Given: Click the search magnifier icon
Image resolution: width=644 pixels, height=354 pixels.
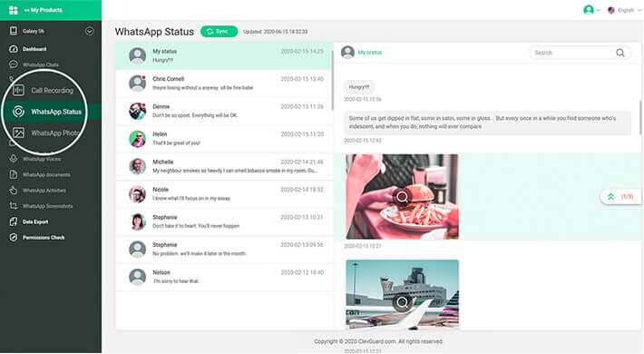Looking at the screenshot, I should [620, 53].
